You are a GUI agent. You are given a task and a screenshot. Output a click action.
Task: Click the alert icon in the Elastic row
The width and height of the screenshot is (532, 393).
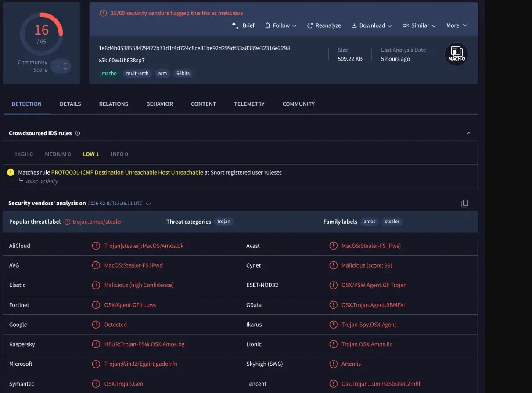click(96, 285)
